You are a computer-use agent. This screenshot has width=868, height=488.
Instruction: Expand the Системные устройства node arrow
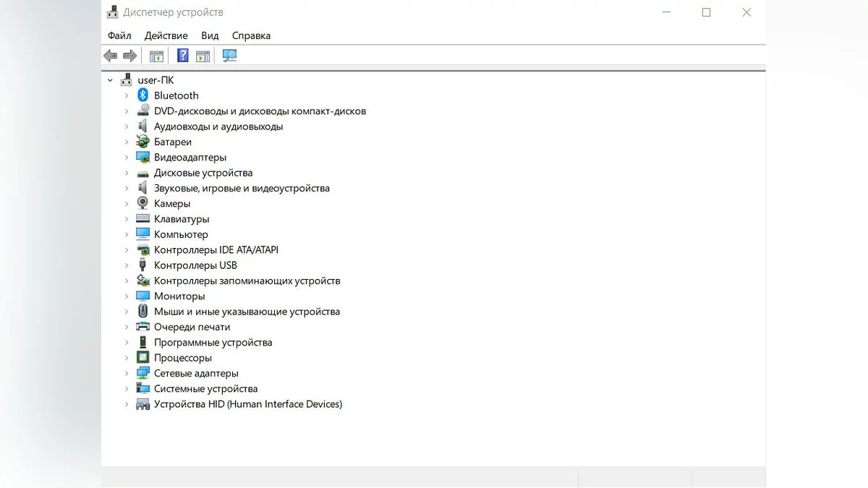[x=127, y=389]
